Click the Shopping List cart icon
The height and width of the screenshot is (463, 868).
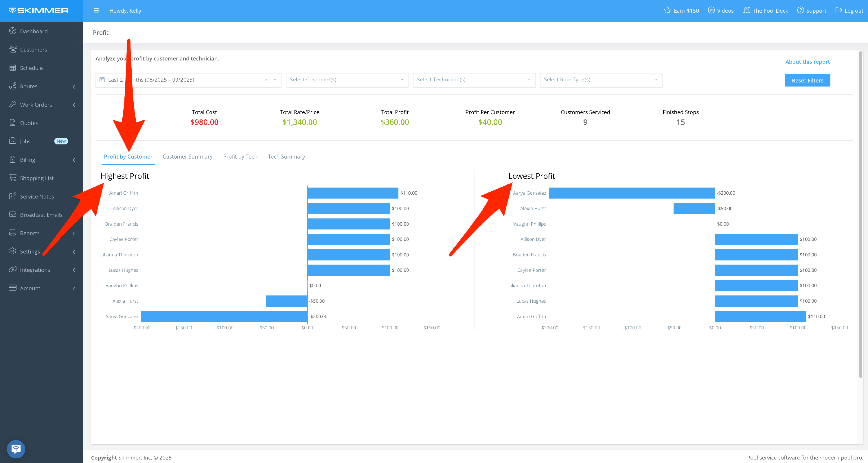pyautogui.click(x=12, y=178)
